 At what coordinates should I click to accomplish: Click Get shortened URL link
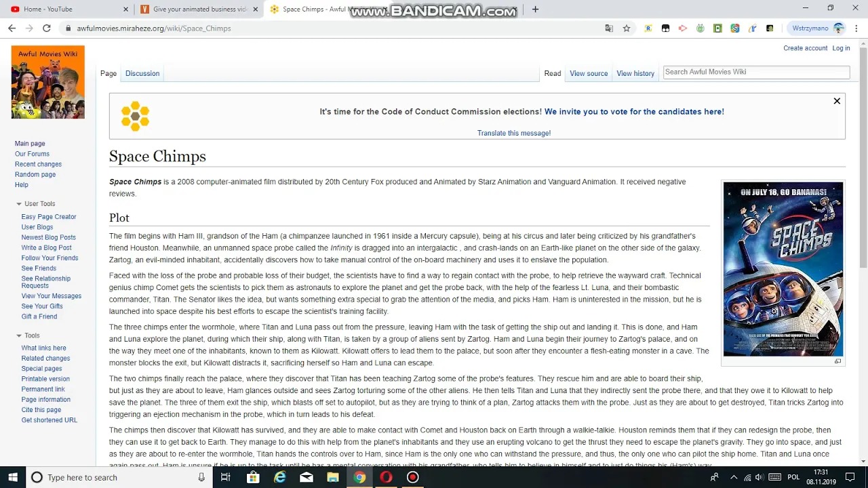coord(49,420)
